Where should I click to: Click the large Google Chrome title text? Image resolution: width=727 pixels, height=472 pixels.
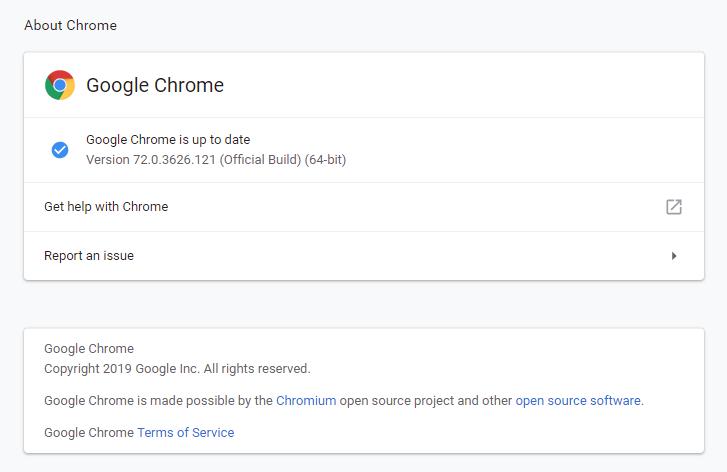(x=155, y=85)
